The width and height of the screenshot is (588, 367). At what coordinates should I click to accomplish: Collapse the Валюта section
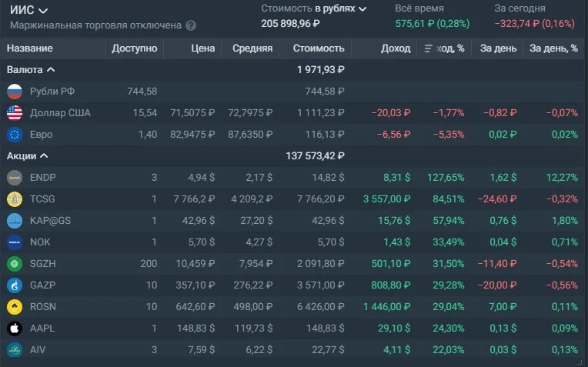click(31, 70)
